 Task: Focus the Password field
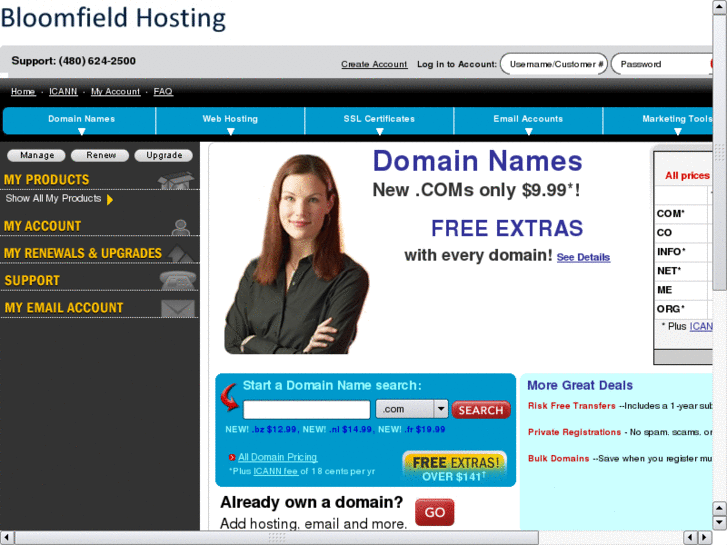[662, 64]
